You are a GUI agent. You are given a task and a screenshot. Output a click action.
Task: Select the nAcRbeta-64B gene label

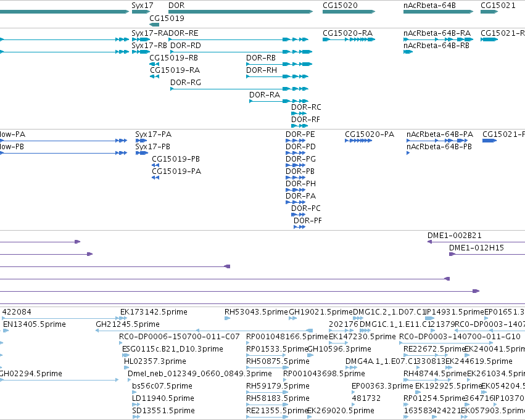pyautogui.click(x=429, y=6)
